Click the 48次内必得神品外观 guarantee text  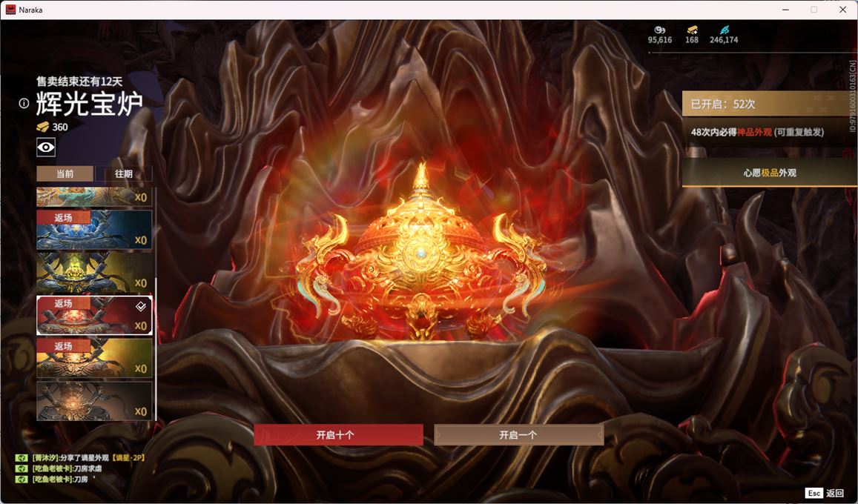coord(757,132)
